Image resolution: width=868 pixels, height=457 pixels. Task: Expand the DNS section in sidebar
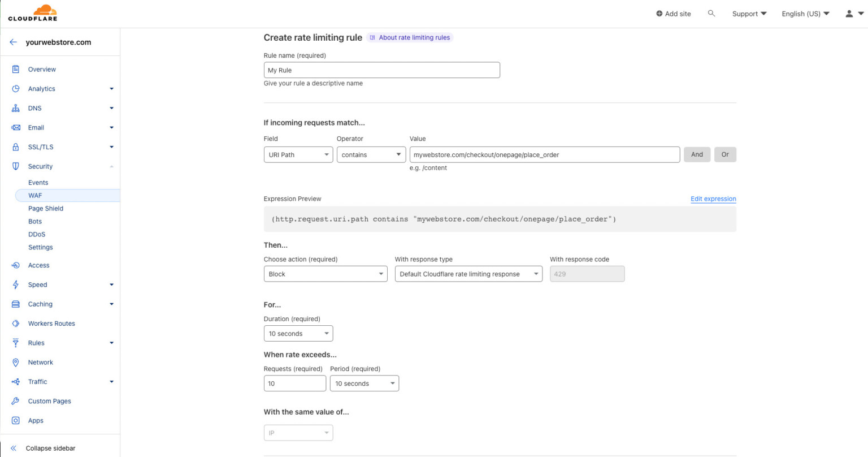coord(111,109)
